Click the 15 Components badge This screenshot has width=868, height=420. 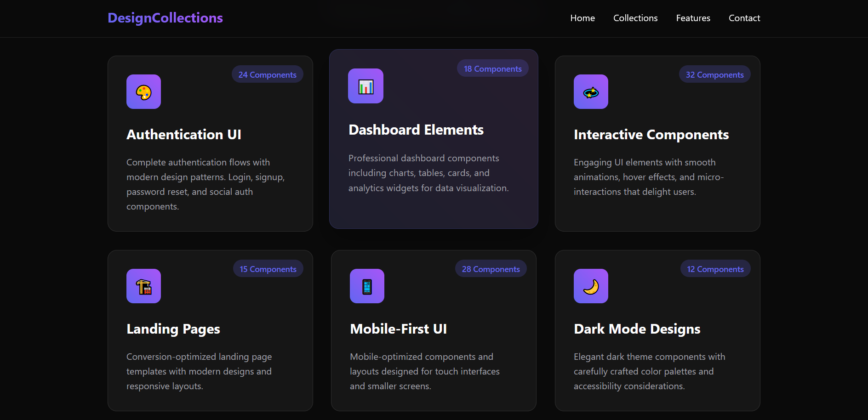[268, 269]
